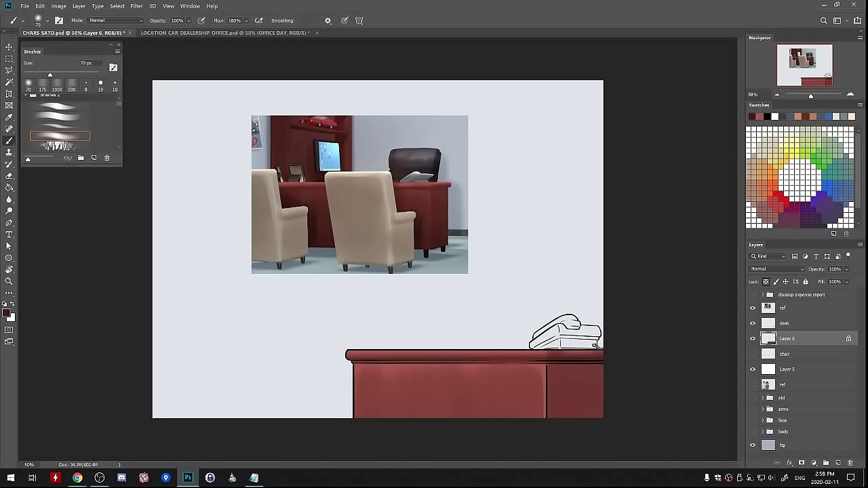This screenshot has height=488, width=868.
Task: Open the Filter menu
Action: (136, 6)
